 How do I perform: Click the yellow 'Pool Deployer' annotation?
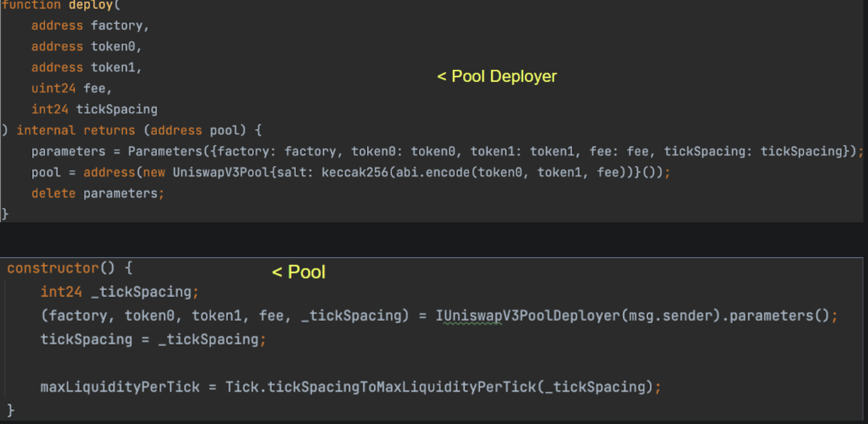[497, 76]
